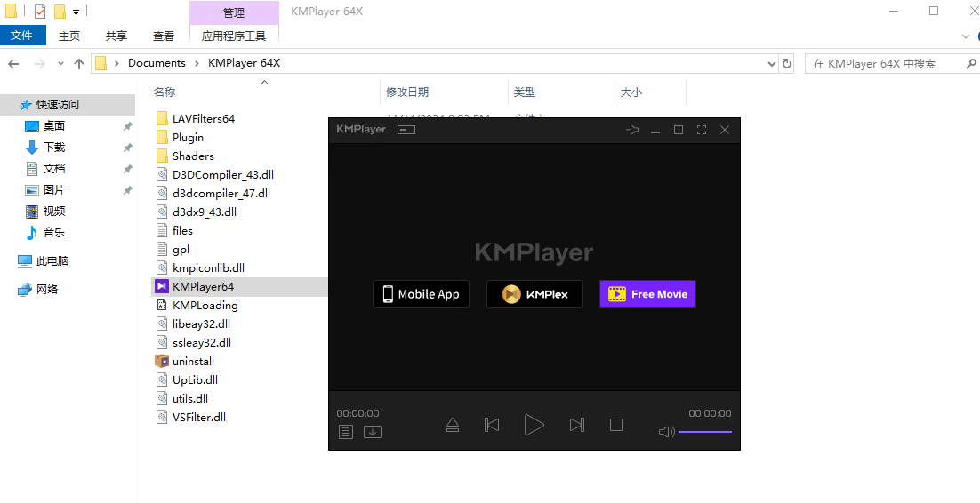Click the properties checkmark icon in title bar
Viewport: 980px width, 503px height.
[39, 12]
